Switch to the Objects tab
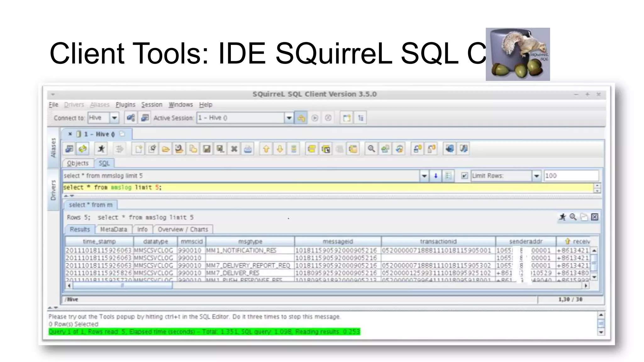The image size is (644, 362). (78, 163)
